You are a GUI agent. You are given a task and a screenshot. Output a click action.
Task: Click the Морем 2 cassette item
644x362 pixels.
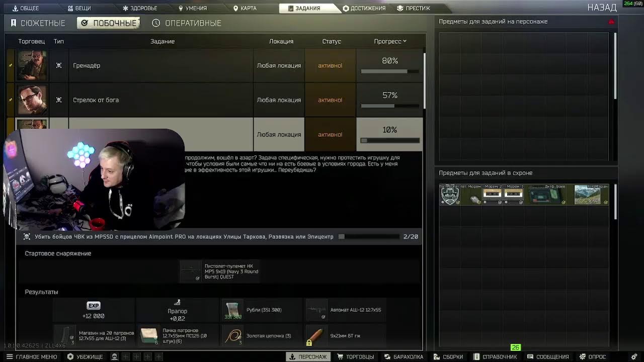[492, 195]
